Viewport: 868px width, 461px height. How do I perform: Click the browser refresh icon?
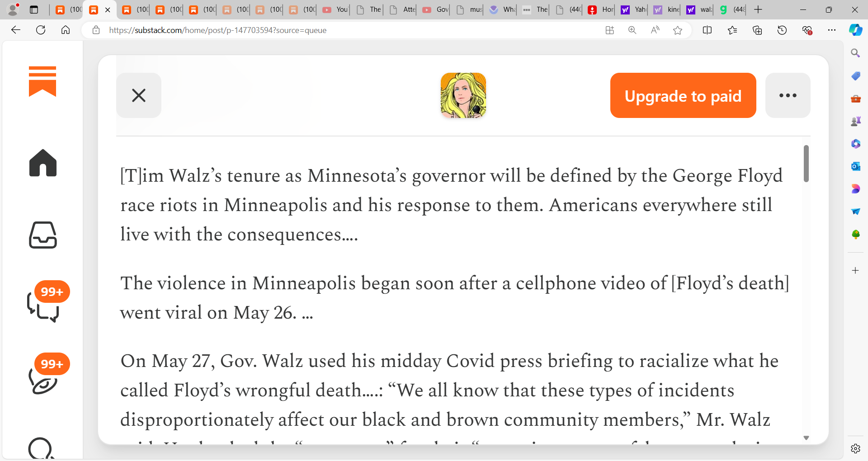41,30
